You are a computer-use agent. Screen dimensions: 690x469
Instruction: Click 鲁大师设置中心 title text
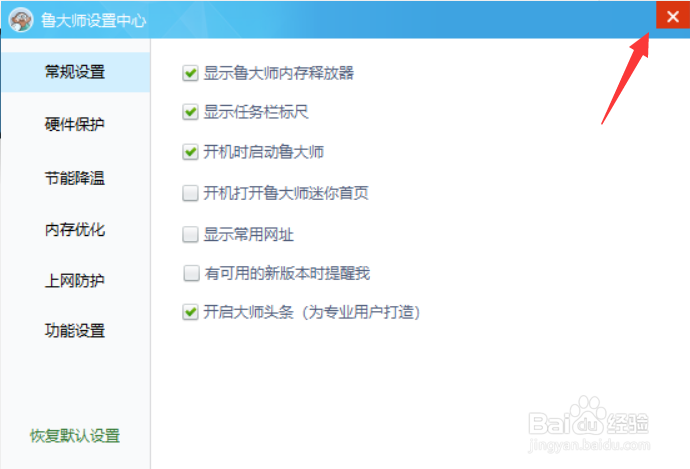[x=93, y=20]
